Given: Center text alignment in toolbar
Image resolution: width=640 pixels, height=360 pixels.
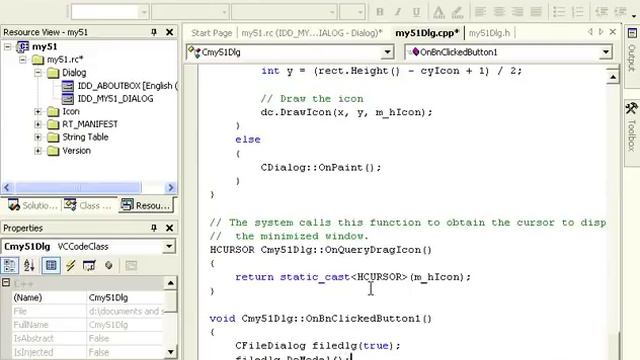Looking at the screenshot, I should 499,12.
